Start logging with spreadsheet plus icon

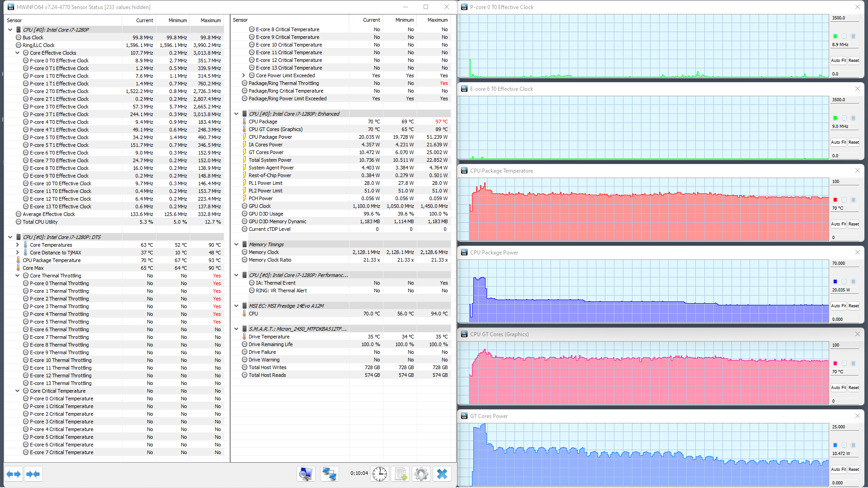coord(401,474)
